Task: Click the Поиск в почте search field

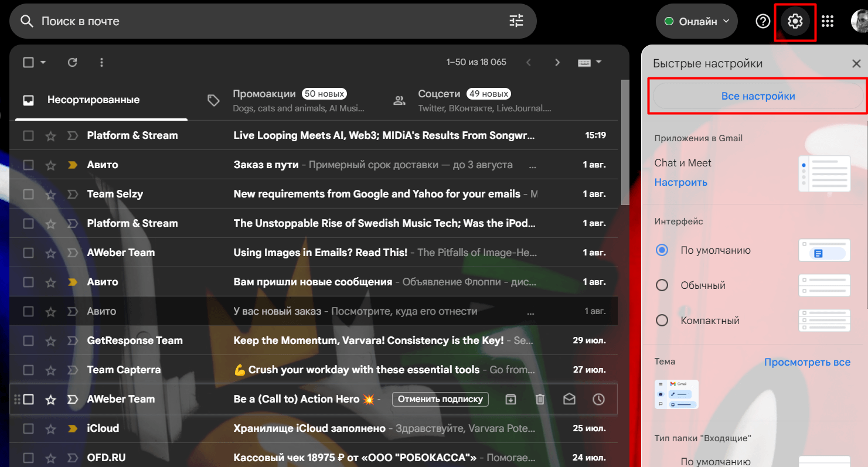Action: click(273, 21)
